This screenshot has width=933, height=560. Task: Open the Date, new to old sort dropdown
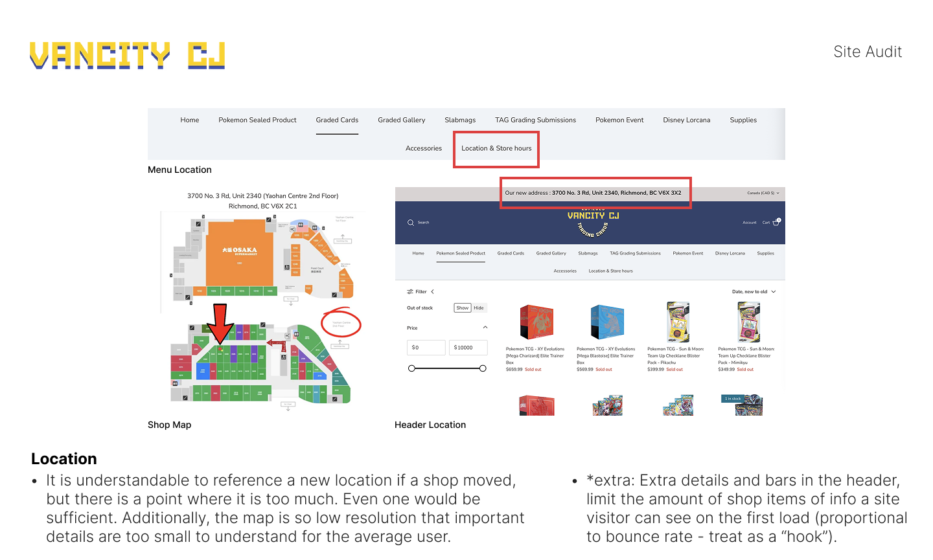click(754, 292)
